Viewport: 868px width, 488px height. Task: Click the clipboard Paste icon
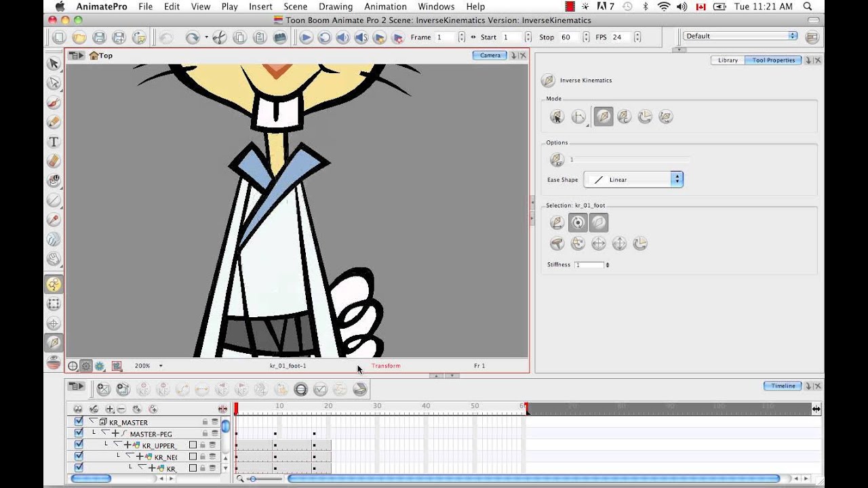coord(259,37)
